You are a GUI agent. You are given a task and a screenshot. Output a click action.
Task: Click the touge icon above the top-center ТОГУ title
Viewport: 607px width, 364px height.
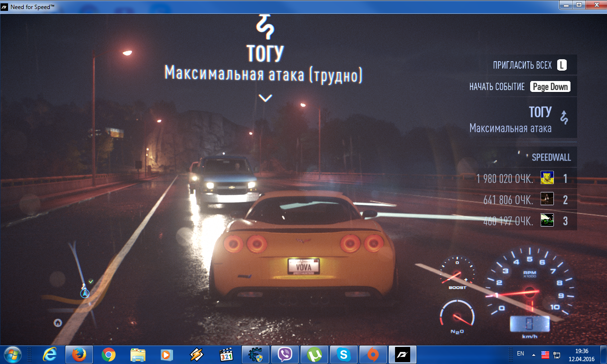pos(265,27)
